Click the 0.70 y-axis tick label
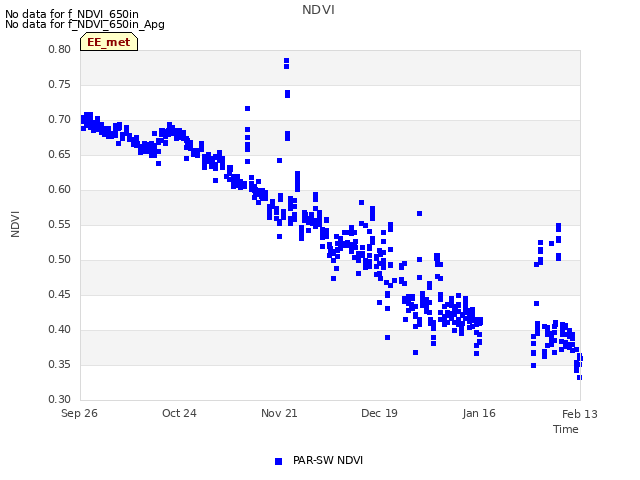The width and height of the screenshot is (640, 480). 59,120
